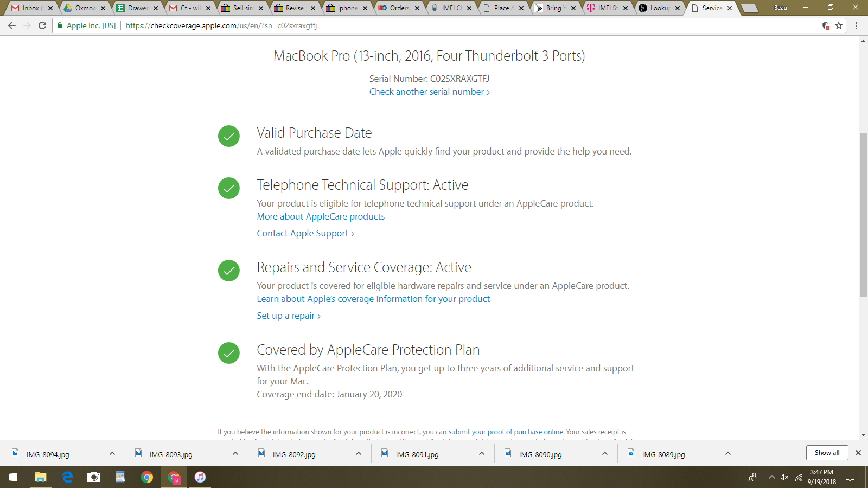
Task: Open the Wi-Fi network tray icon
Action: (x=799, y=477)
